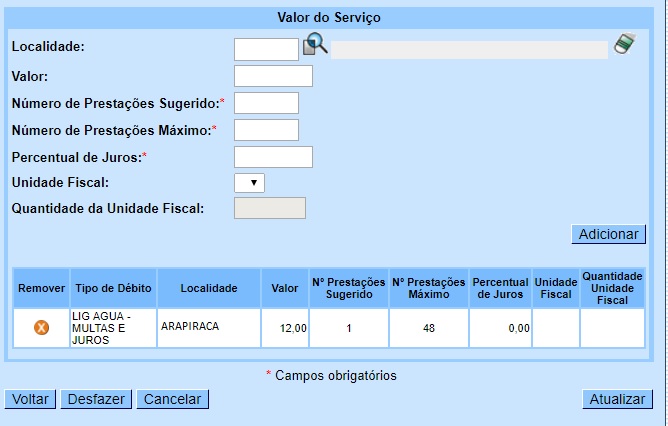The width and height of the screenshot is (668, 426).
Task: Click the Localidade description text box
Action: pos(469,50)
